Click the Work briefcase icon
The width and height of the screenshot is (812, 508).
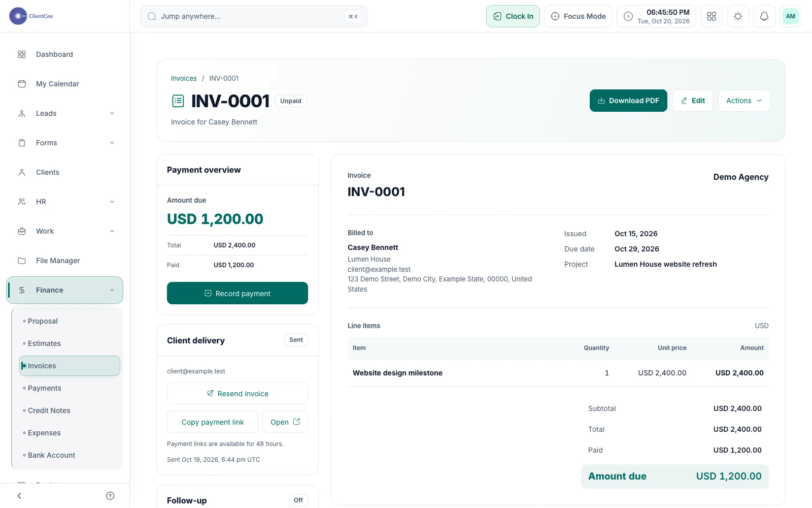[22, 231]
